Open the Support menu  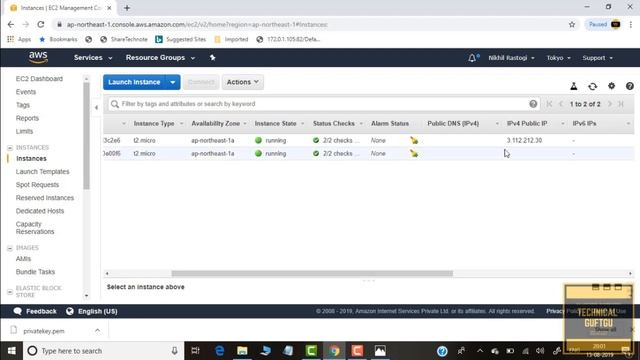point(598,58)
